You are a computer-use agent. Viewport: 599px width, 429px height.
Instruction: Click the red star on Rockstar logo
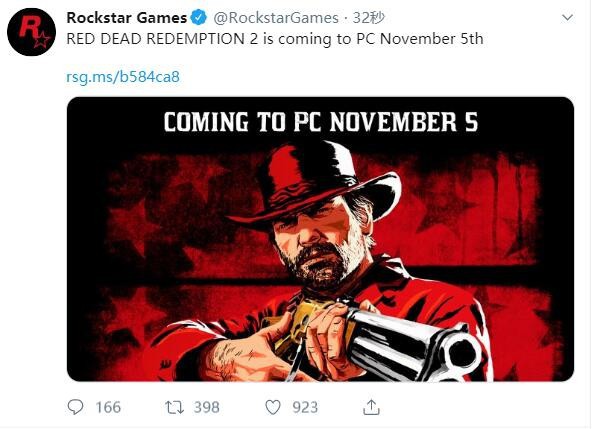coord(42,40)
